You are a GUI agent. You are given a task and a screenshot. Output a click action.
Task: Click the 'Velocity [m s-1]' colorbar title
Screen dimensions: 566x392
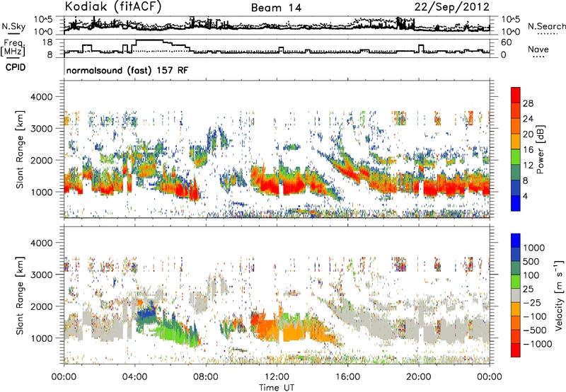pyautogui.click(x=559, y=295)
